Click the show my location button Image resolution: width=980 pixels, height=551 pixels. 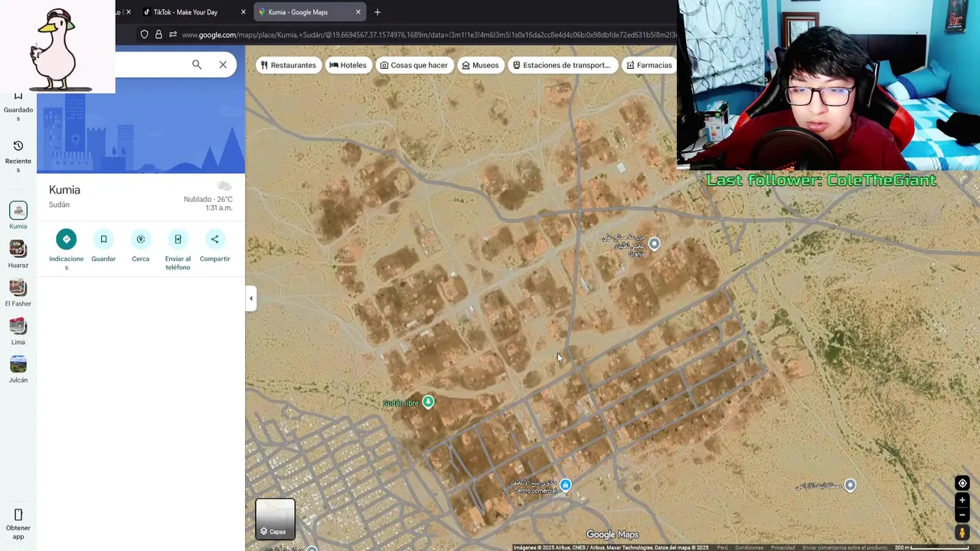click(x=962, y=483)
